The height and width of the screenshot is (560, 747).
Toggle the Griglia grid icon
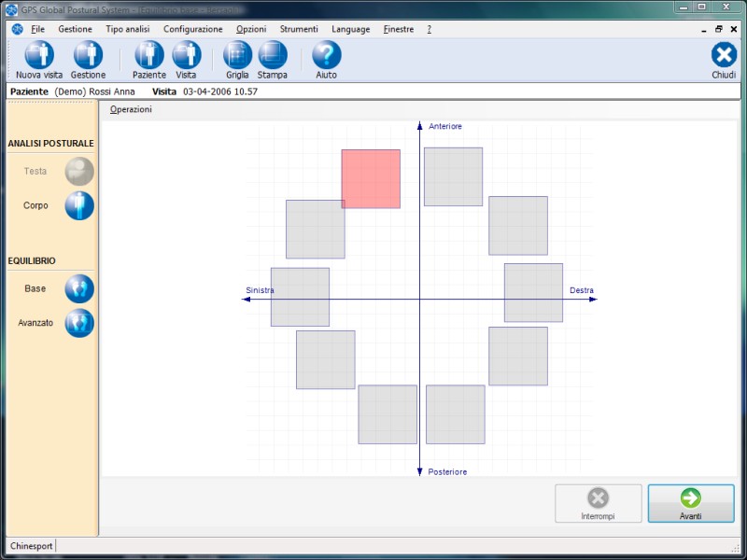point(237,55)
